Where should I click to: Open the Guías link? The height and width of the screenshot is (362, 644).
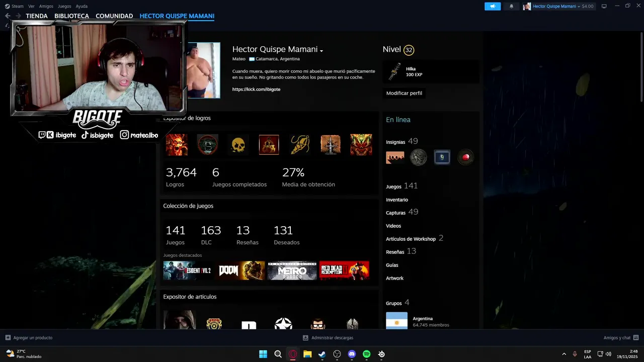(x=392, y=265)
